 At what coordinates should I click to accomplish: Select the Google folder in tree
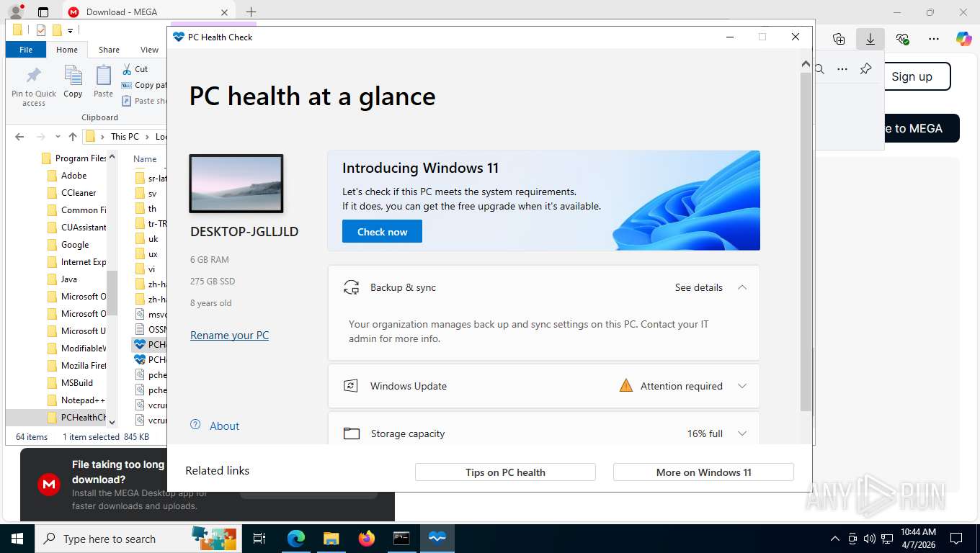coord(75,244)
